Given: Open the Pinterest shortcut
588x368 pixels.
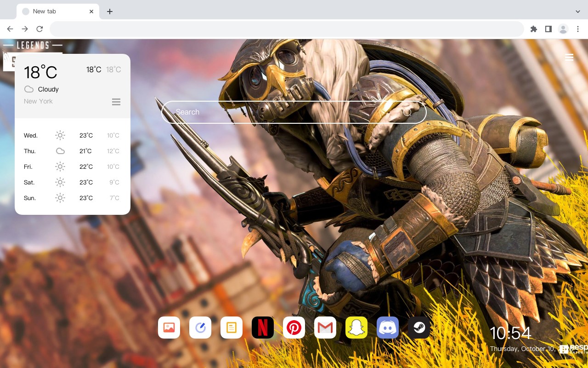Looking at the screenshot, I should [294, 328].
